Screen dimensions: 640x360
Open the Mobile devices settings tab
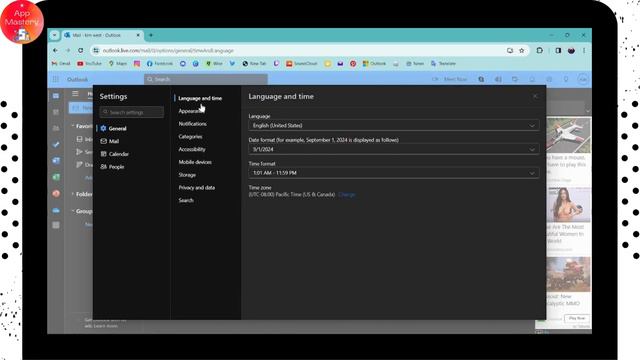(x=195, y=162)
